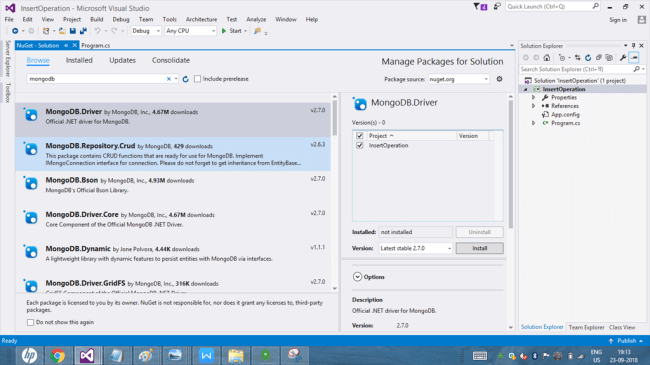The width and height of the screenshot is (650, 365).
Task: Open the Debug configuration dropdown
Action: click(x=146, y=31)
